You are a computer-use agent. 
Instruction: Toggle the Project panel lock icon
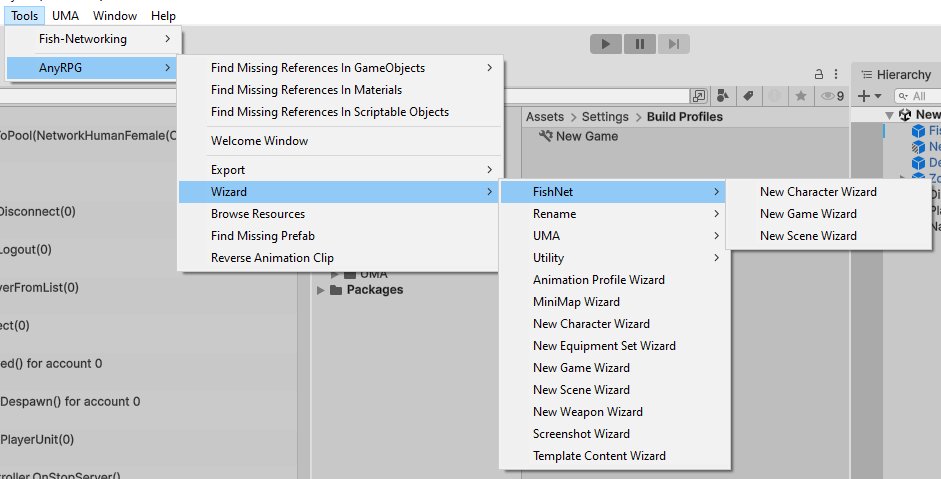(x=819, y=74)
